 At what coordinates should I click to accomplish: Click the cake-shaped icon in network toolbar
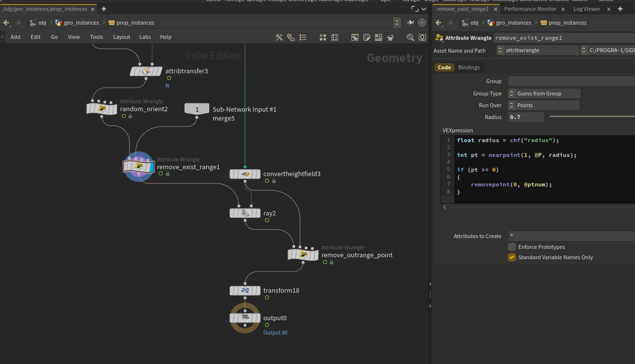pyautogui.click(x=390, y=37)
